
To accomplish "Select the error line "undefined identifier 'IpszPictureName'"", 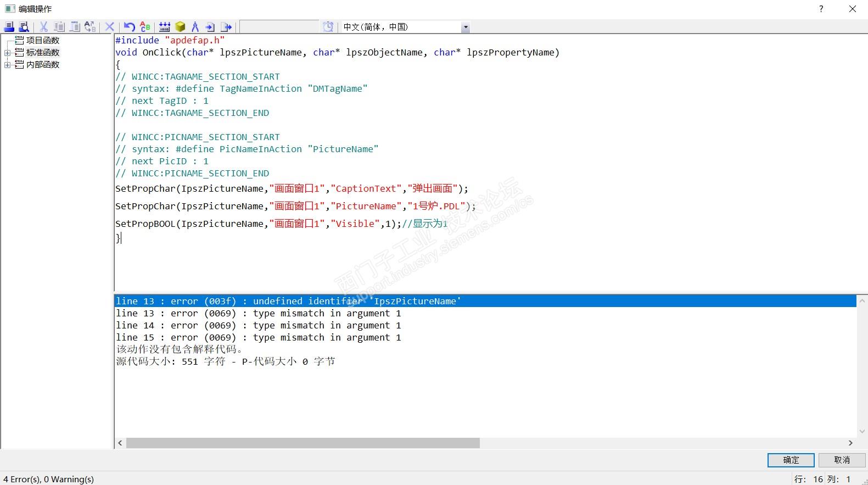I will click(485, 301).
